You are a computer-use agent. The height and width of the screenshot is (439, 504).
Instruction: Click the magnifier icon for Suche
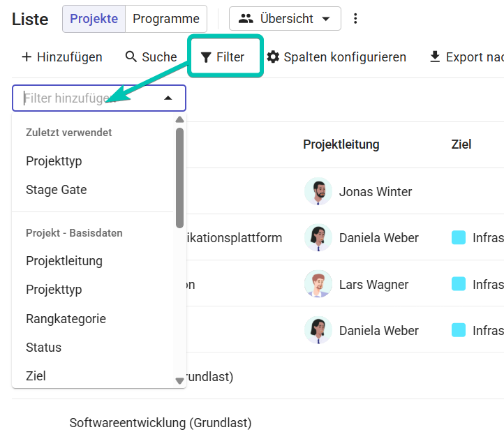coord(131,57)
